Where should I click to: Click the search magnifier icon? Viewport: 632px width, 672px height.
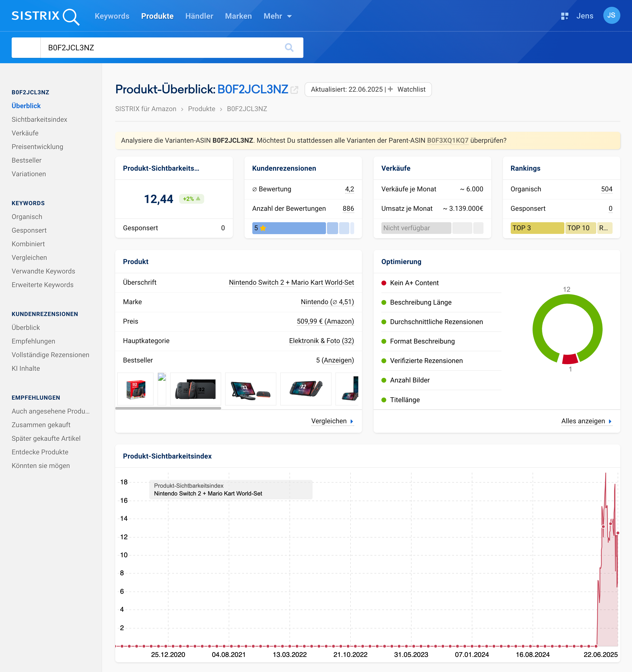289,48
